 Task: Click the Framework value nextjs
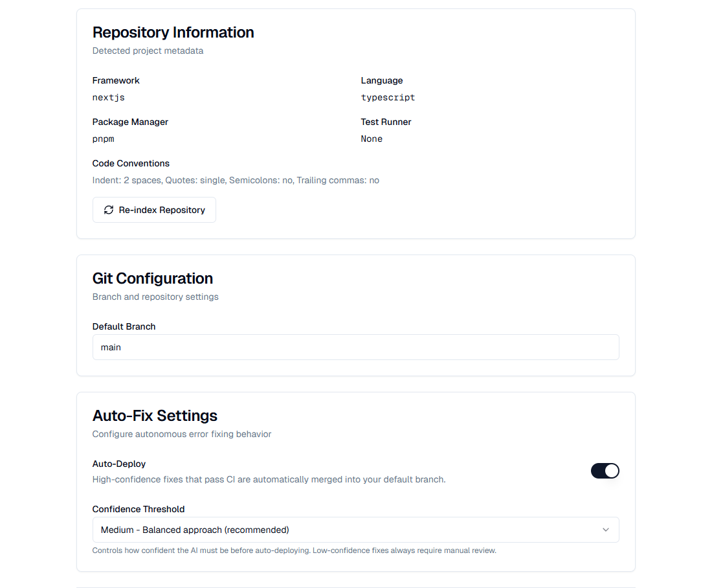[109, 97]
